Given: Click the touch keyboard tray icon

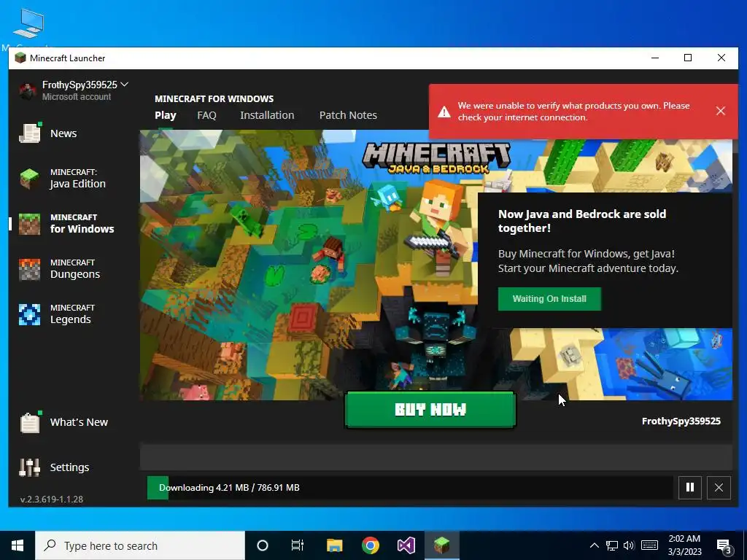Looking at the screenshot, I should (x=649, y=545).
